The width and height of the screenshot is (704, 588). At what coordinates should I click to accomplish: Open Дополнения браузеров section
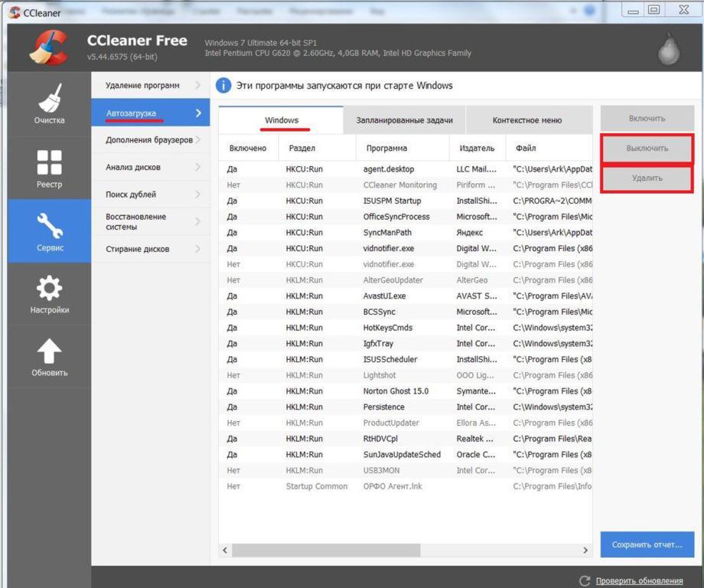tap(151, 139)
